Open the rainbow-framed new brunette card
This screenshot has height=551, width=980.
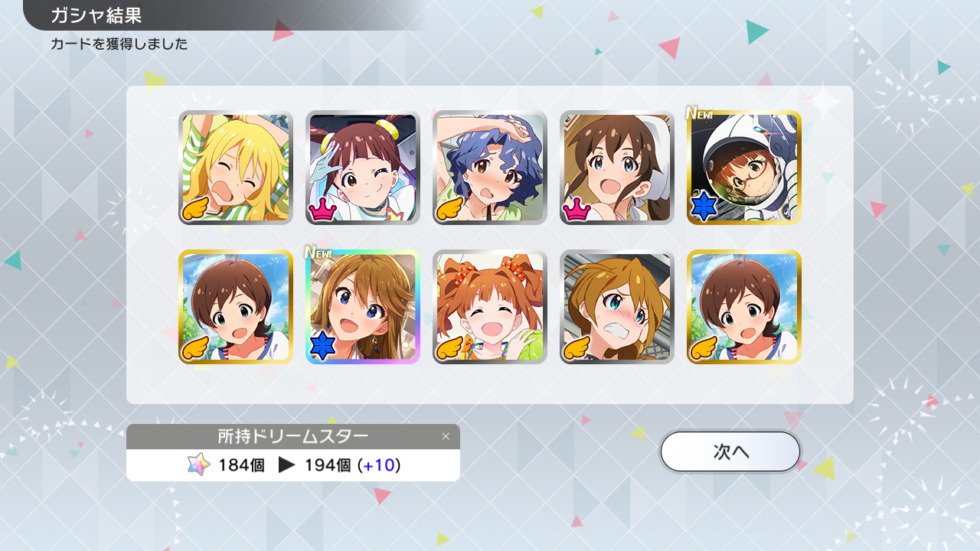363,307
